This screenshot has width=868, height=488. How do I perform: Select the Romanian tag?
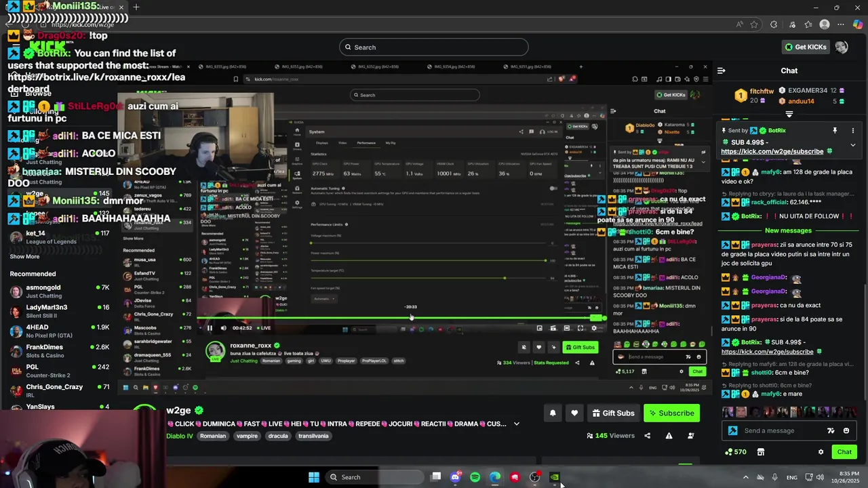click(x=213, y=436)
